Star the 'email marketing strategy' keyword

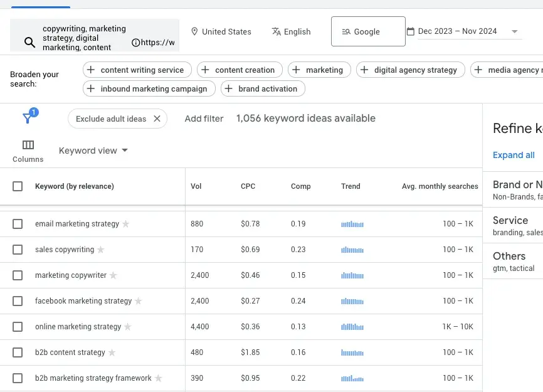coord(125,224)
